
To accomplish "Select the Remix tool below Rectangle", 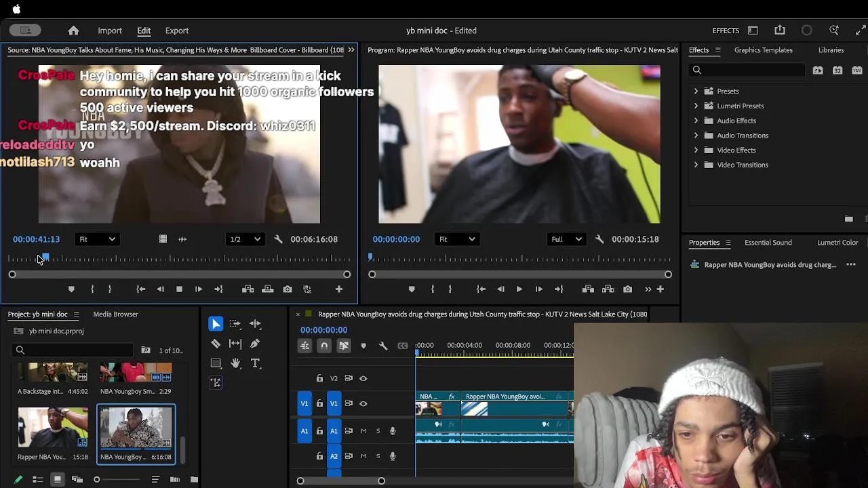I will click(216, 383).
